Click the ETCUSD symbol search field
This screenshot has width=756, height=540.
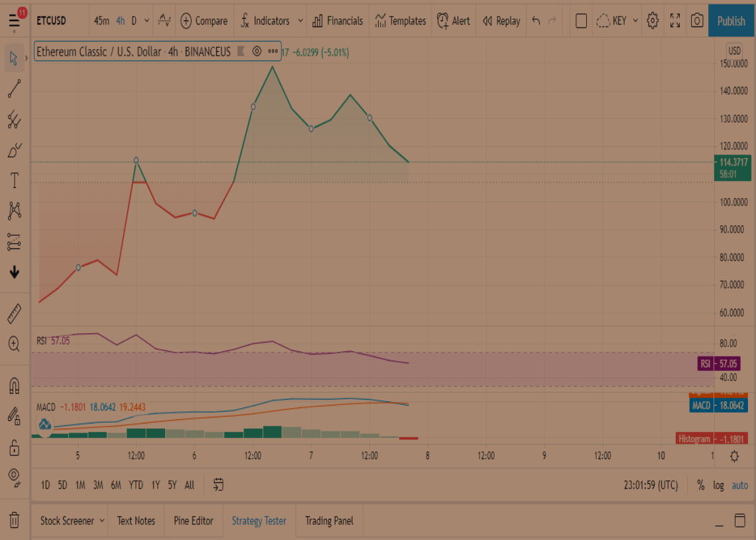tap(52, 21)
